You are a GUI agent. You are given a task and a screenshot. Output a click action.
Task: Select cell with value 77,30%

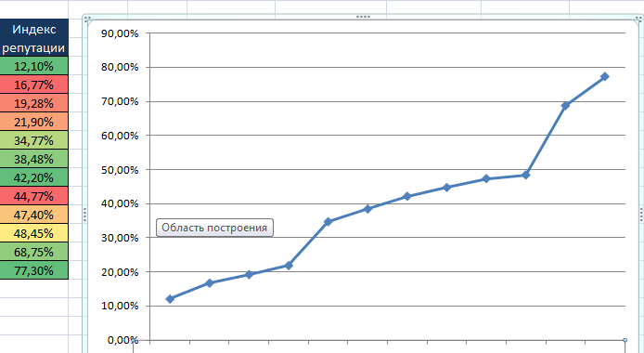33,270
